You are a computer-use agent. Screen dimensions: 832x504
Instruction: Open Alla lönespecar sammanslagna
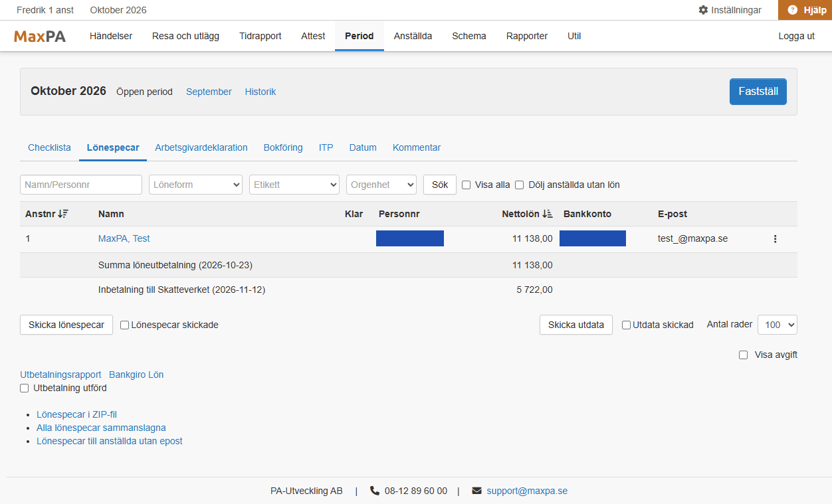click(101, 428)
